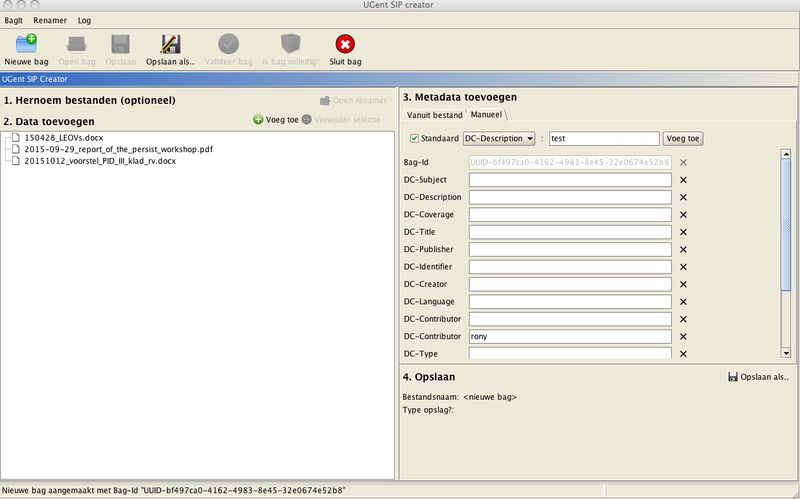Open the Renamer menu
The image size is (800, 499).
[49, 20]
